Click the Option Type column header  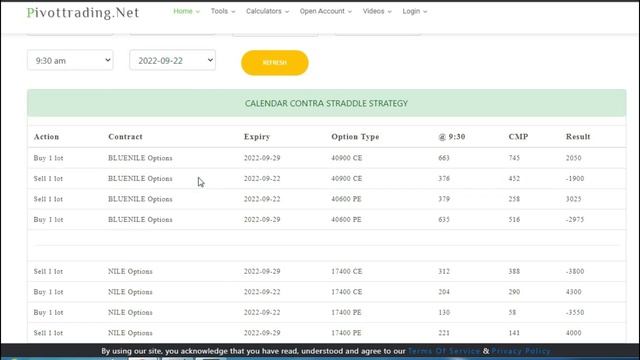tap(355, 137)
